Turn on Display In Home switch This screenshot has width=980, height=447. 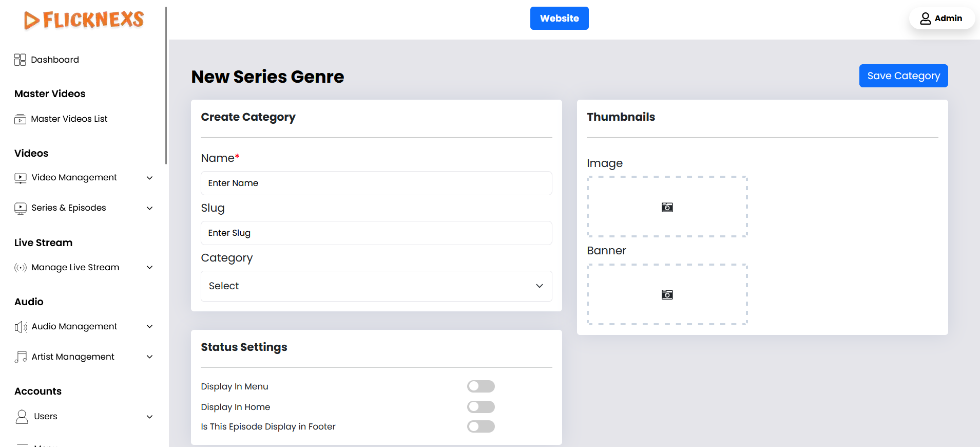point(481,407)
